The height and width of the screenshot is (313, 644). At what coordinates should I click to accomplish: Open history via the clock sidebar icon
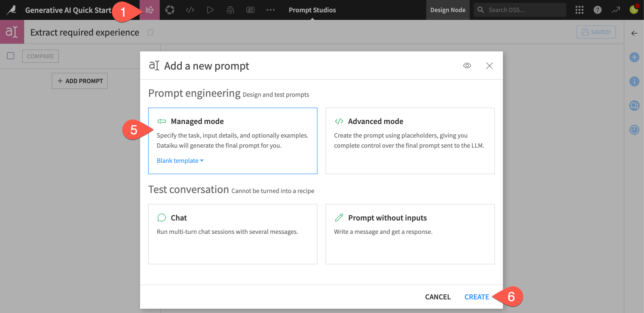coord(635,130)
